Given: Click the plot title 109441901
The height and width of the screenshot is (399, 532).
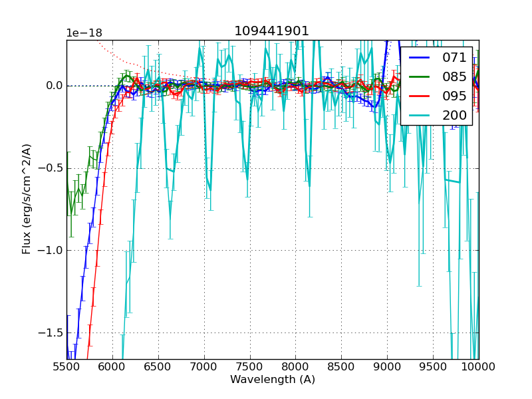Looking at the screenshot, I should pyautogui.click(x=272, y=31).
